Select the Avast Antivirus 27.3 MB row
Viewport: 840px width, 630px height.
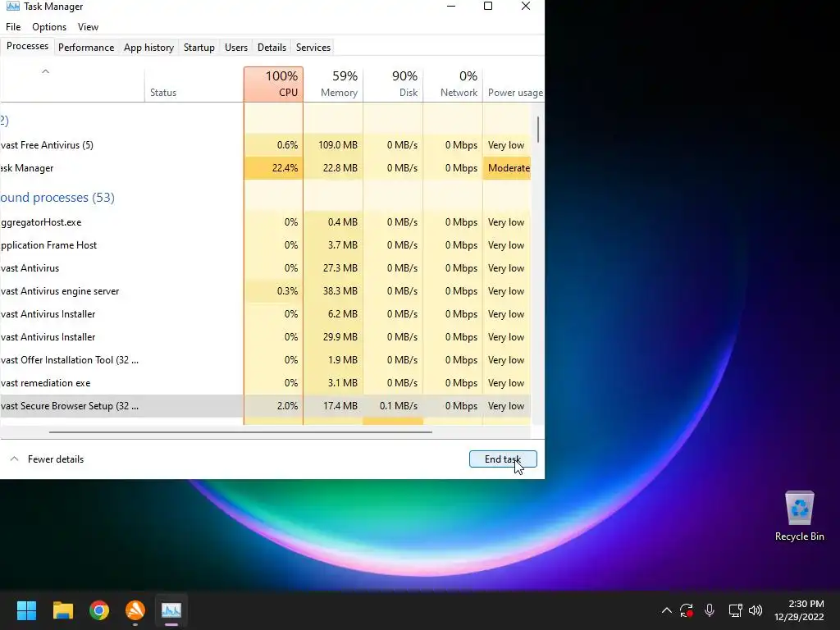(x=266, y=268)
